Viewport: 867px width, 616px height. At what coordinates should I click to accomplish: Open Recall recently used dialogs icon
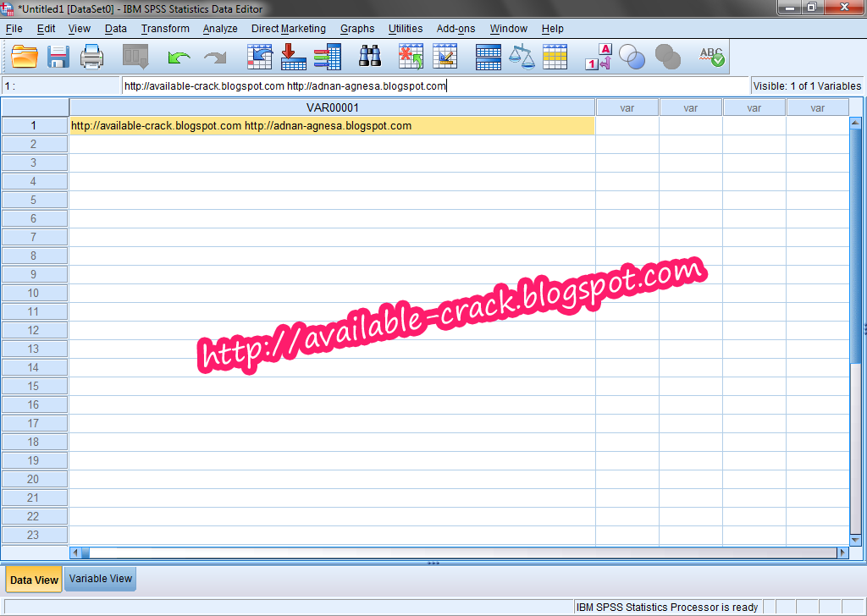tap(136, 57)
